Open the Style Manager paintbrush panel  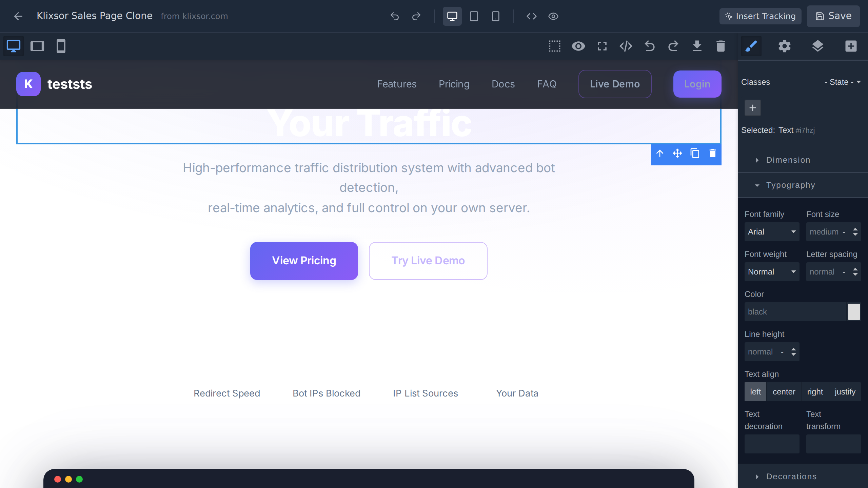(751, 46)
